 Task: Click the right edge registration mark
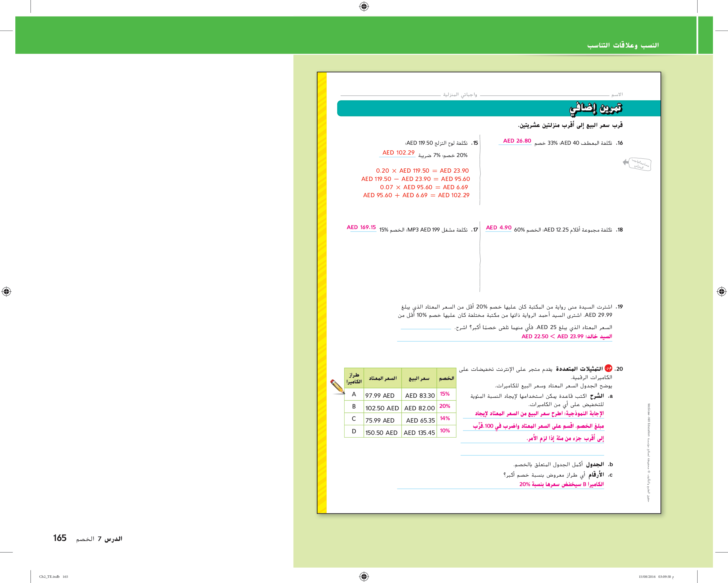[x=721, y=291]
